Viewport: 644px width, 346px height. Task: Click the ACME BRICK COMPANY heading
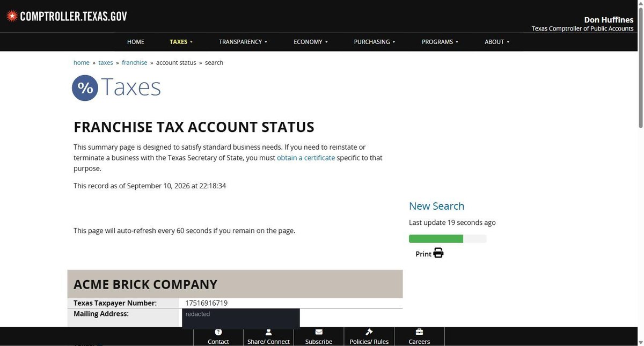[145, 284]
